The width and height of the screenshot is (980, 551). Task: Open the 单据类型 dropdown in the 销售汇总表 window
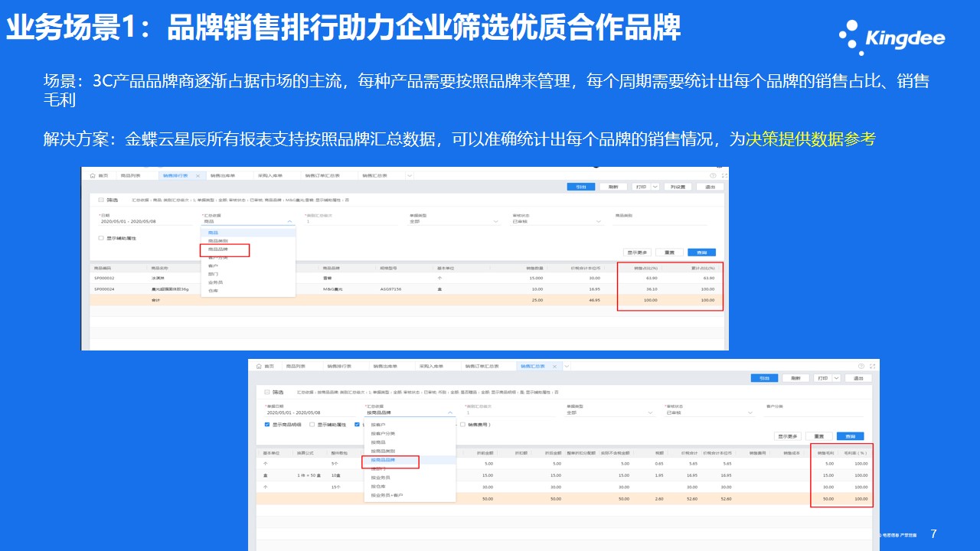[610, 412]
